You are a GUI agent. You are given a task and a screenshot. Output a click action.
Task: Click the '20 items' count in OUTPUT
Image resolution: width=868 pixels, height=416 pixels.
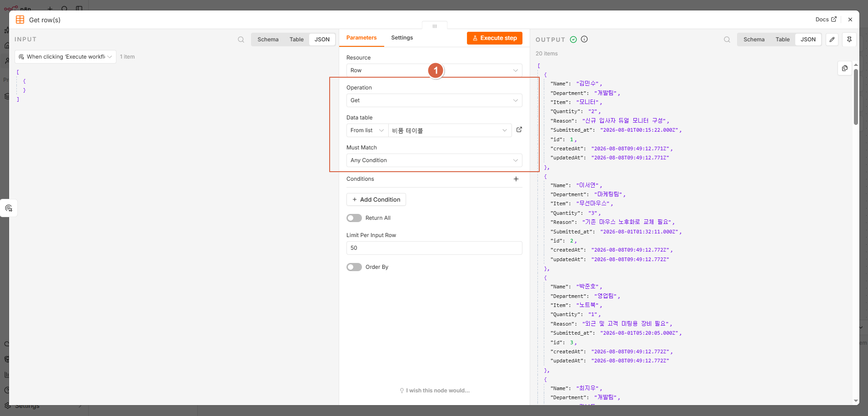[x=547, y=54]
